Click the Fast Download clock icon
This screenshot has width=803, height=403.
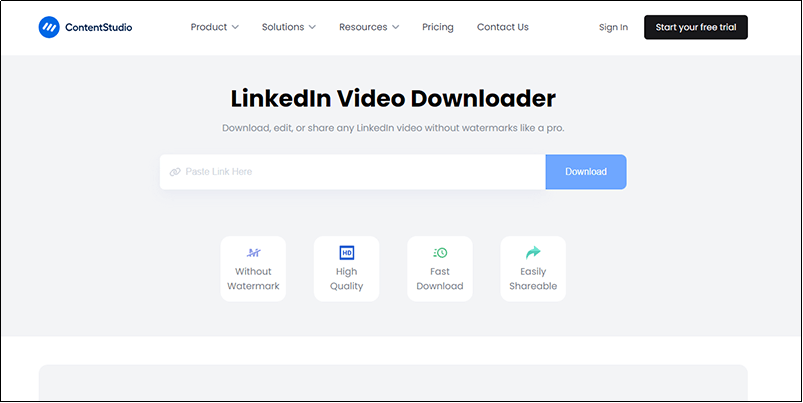(x=440, y=252)
